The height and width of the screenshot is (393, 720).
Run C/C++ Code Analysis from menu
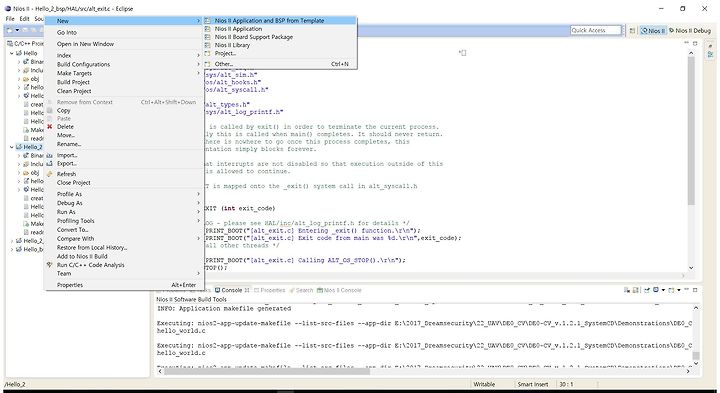coord(124,265)
